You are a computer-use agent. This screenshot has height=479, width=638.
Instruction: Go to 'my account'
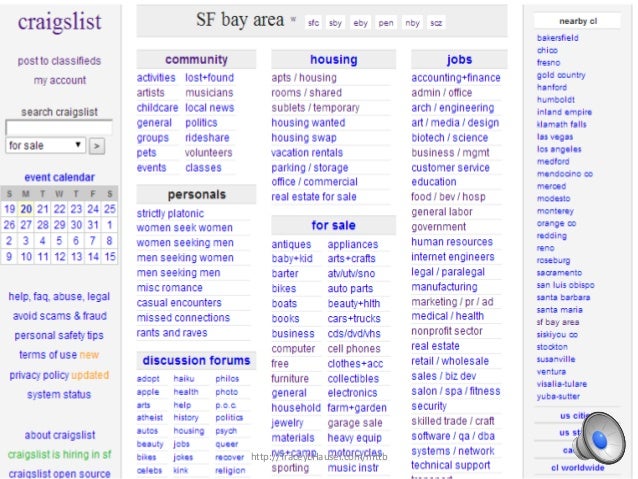(60, 80)
